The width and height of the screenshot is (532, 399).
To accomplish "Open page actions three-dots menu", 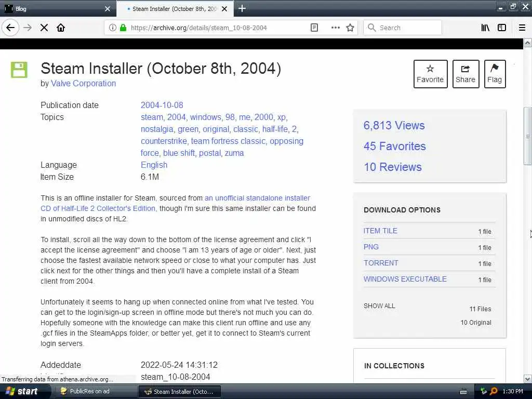I will 335,28.
